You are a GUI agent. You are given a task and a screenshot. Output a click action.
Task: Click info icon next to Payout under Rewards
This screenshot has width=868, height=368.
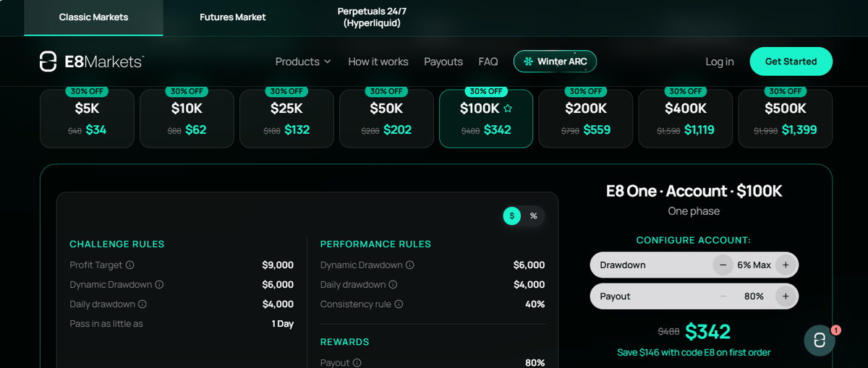point(357,363)
